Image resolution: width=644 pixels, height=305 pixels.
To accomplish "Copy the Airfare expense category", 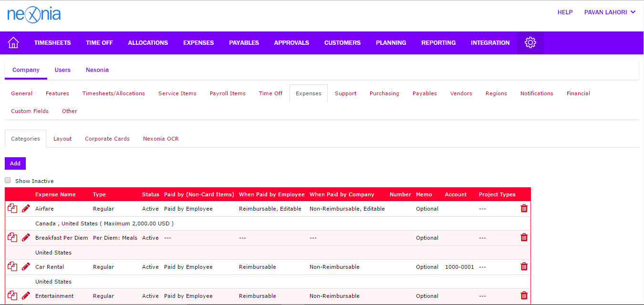I will (12, 209).
